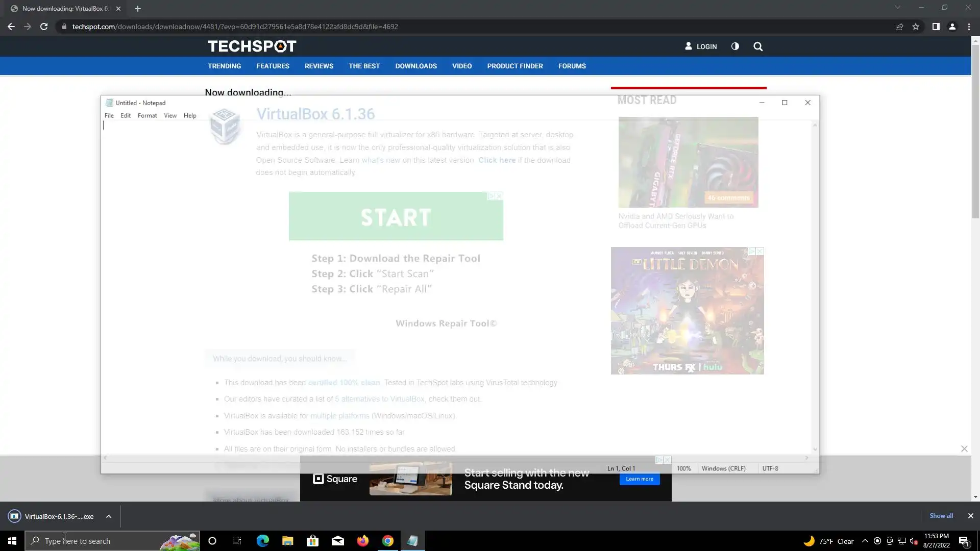Image resolution: width=980 pixels, height=551 pixels.
Task: Expand the VirtualBox download options chevron
Action: (x=109, y=516)
